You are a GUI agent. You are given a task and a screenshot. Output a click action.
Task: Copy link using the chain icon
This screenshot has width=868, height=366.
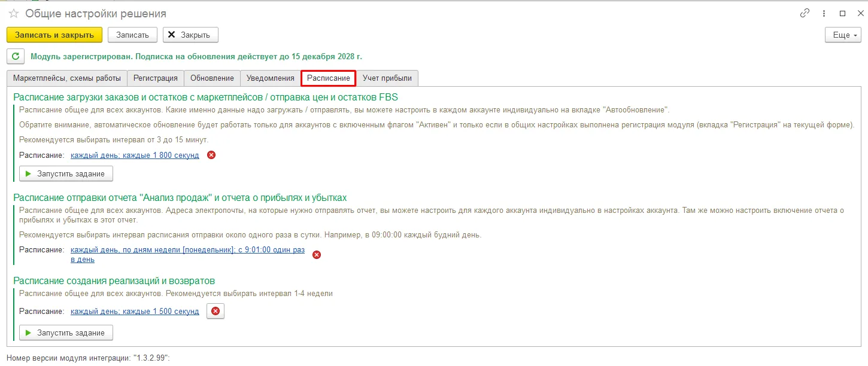pyautogui.click(x=805, y=13)
